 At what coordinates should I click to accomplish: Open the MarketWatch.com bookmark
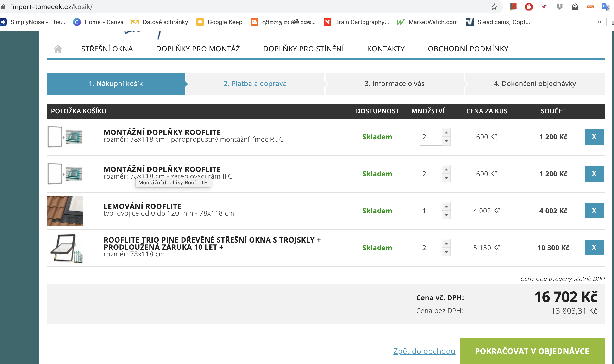[427, 22]
